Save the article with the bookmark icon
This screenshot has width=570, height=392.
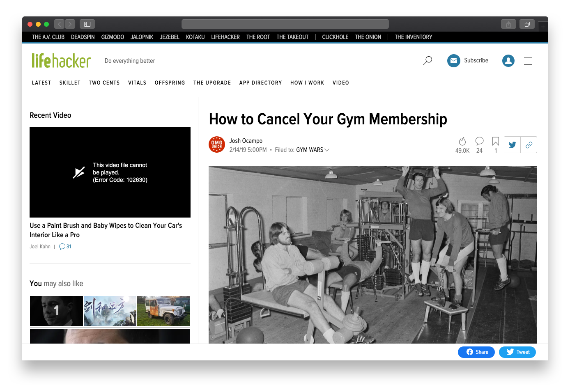(496, 141)
